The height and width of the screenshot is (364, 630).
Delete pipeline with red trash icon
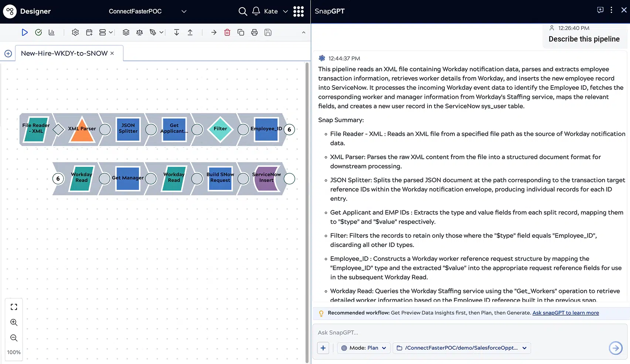tap(227, 32)
